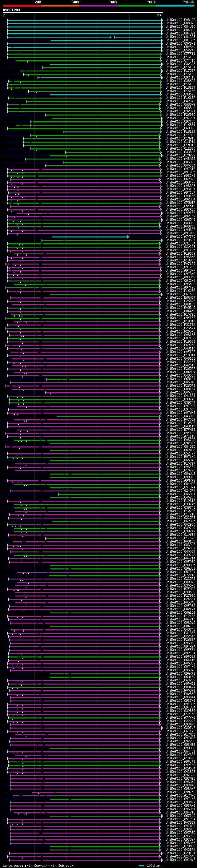Open the UniRef100_P32764 entry
The width and height of the screenshot is (197, 868).
tap(180, 325)
